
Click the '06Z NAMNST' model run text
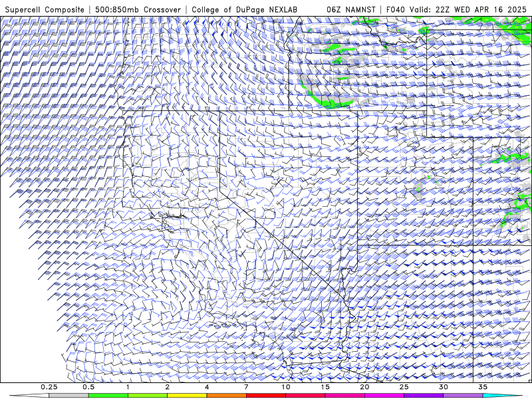tap(351, 9)
